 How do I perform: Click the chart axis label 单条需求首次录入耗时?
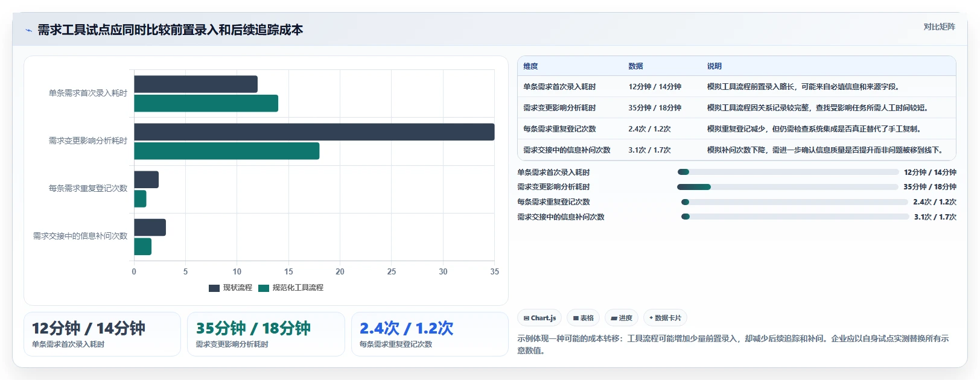pos(88,93)
